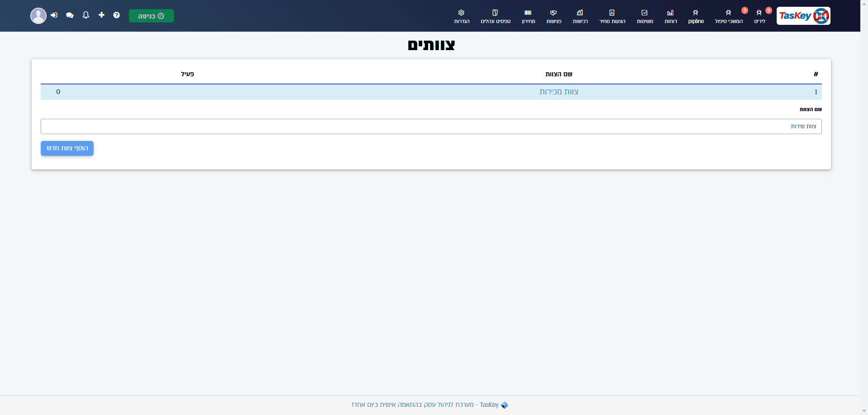Click row number 1 cell

coord(816,92)
